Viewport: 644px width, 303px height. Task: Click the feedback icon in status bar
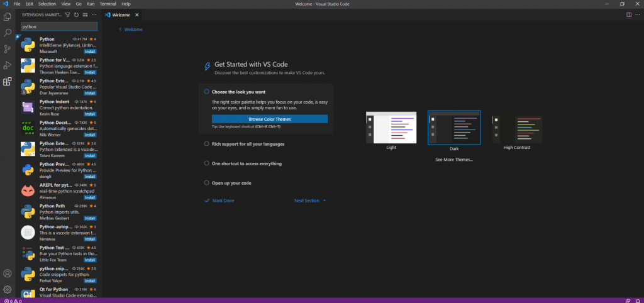coord(628,301)
